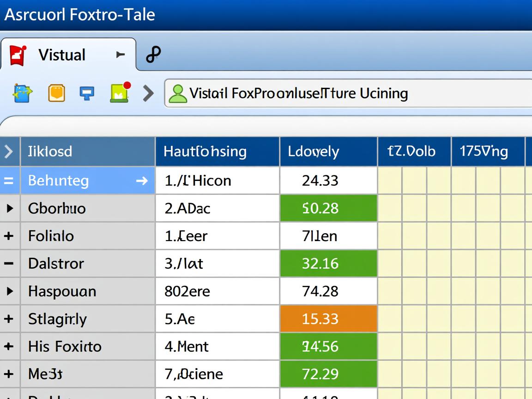532x399 pixels.
Task: Click the arrow icon on Behinteg row
Action: pos(141,180)
